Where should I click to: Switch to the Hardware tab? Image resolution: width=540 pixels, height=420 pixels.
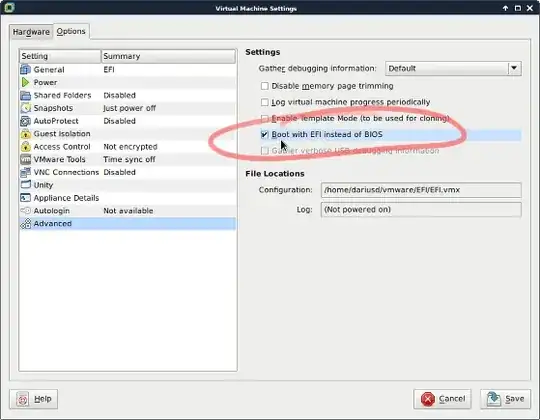pos(31,32)
